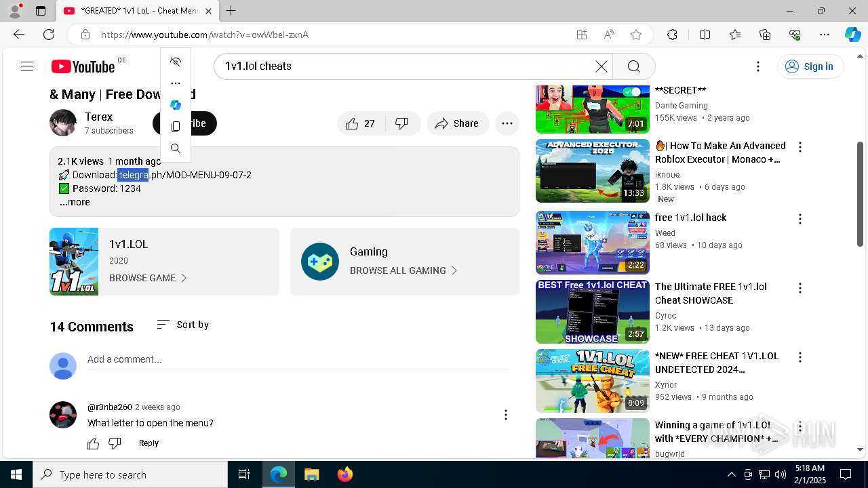This screenshot has height=488, width=868.
Task: Open new tab with plus
Action: point(231,11)
